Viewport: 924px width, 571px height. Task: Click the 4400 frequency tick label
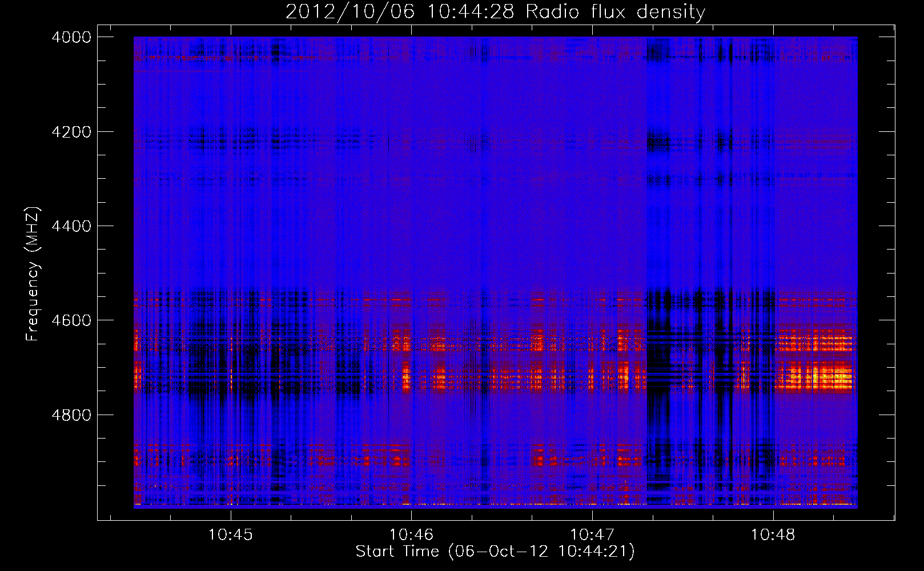[71, 226]
